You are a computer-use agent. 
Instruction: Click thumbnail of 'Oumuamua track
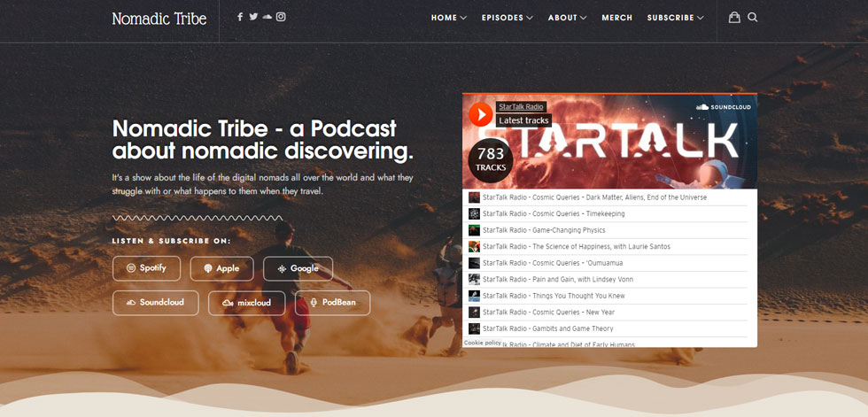pos(474,263)
